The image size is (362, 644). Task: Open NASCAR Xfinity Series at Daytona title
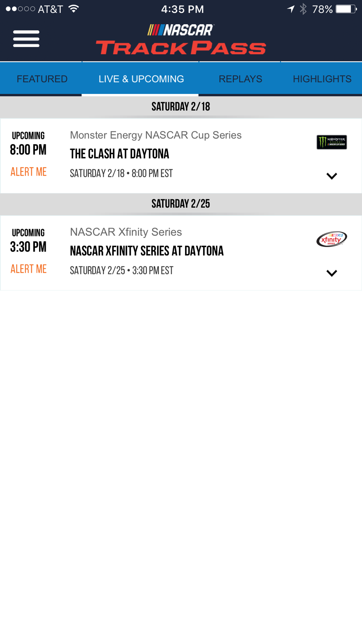(147, 251)
